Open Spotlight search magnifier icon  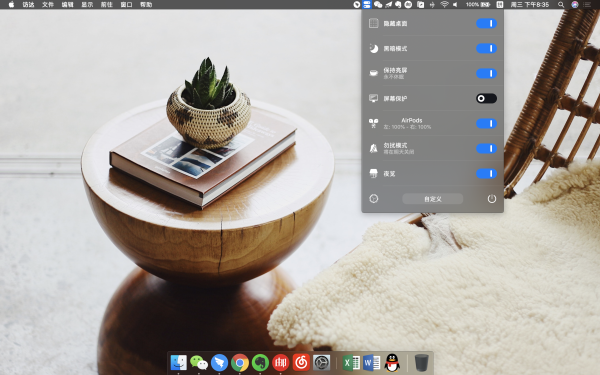(x=561, y=5)
